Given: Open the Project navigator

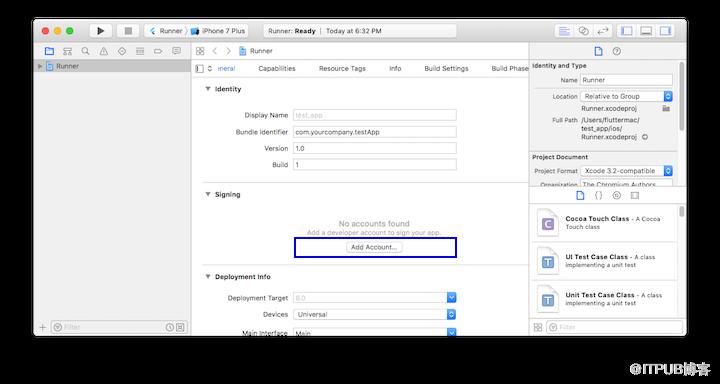Looking at the screenshot, I should click(49, 51).
